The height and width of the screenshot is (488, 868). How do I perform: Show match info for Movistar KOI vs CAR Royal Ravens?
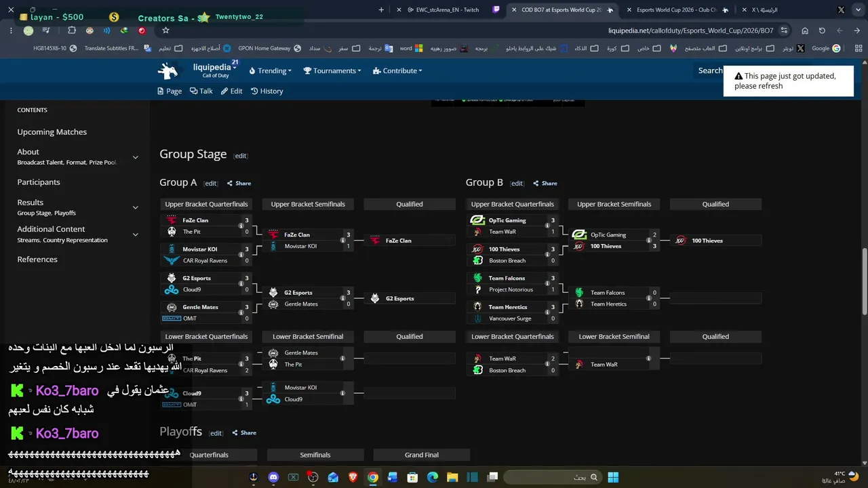241,255
